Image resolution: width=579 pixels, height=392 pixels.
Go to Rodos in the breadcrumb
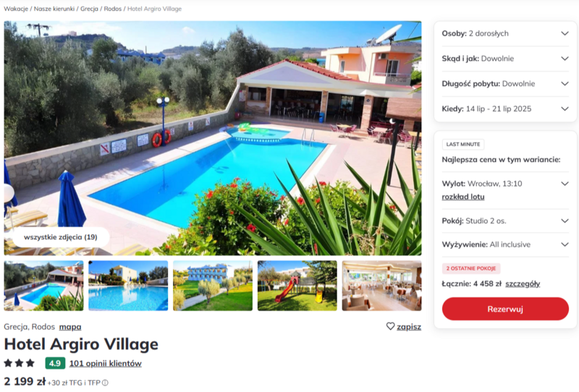113,9
